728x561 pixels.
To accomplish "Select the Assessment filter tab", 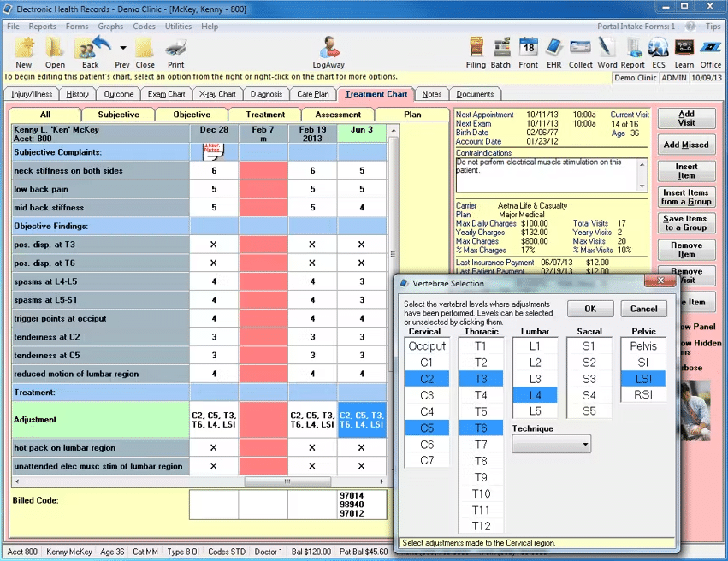I will click(338, 115).
